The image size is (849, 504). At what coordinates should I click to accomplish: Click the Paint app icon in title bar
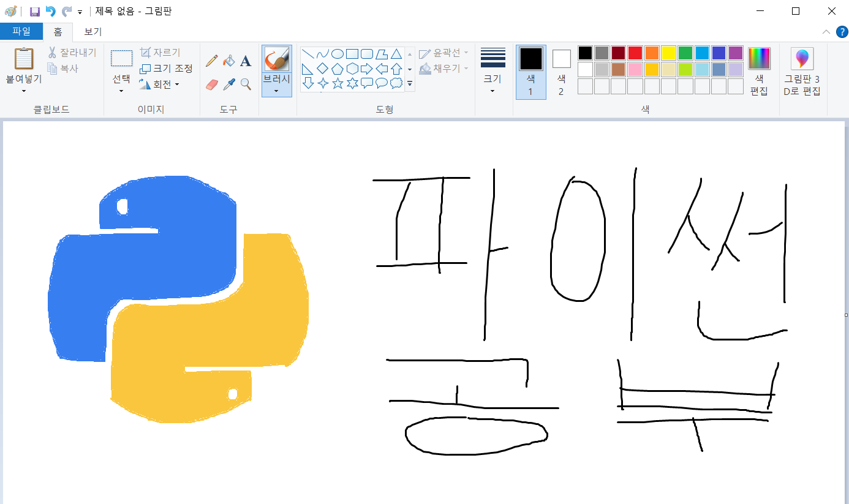click(x=10, y=11)
